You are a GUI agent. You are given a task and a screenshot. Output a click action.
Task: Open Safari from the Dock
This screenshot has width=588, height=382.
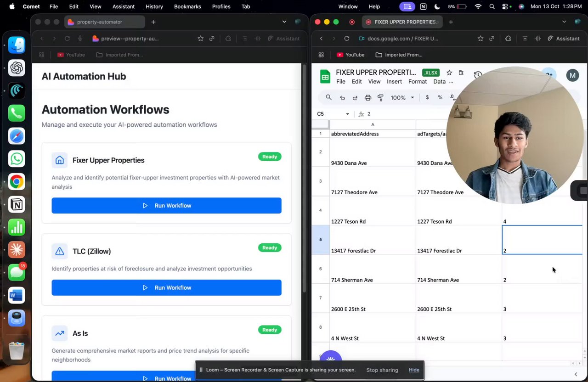click(x=17, y=136)
